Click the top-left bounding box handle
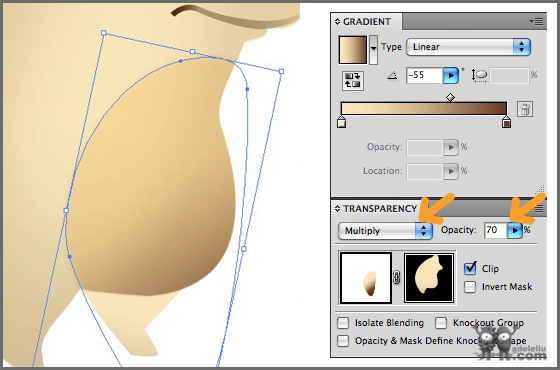The image size is (560, 370). 104,33
